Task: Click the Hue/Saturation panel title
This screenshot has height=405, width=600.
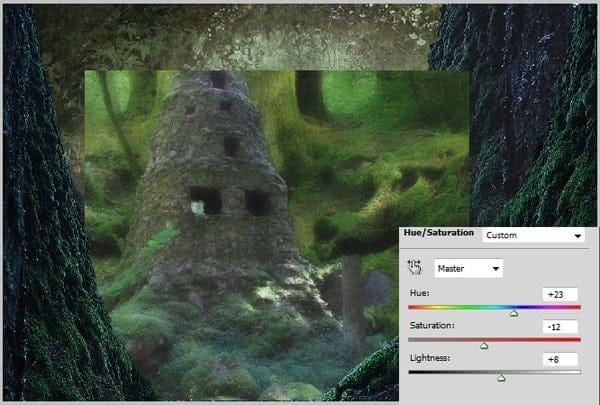Action: pos(439,233)
